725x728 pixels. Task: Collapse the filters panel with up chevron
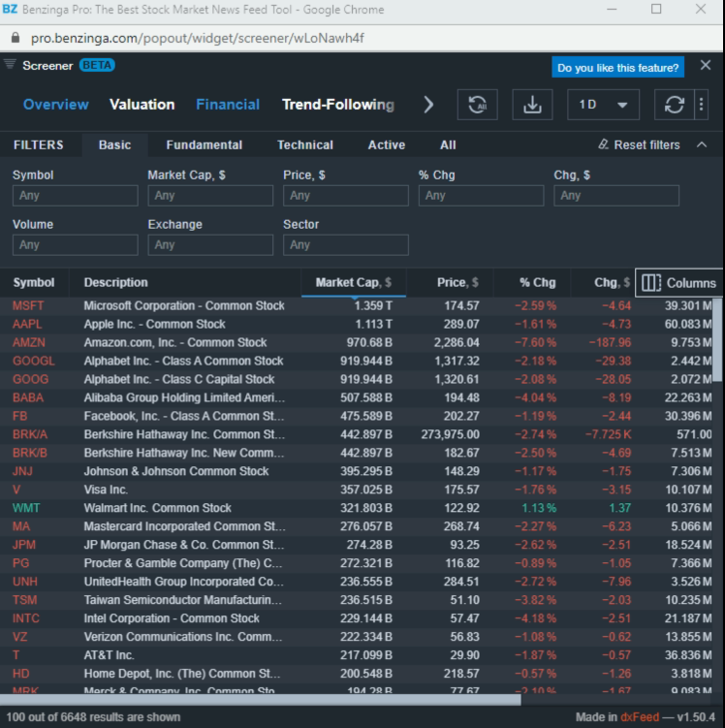702,144
